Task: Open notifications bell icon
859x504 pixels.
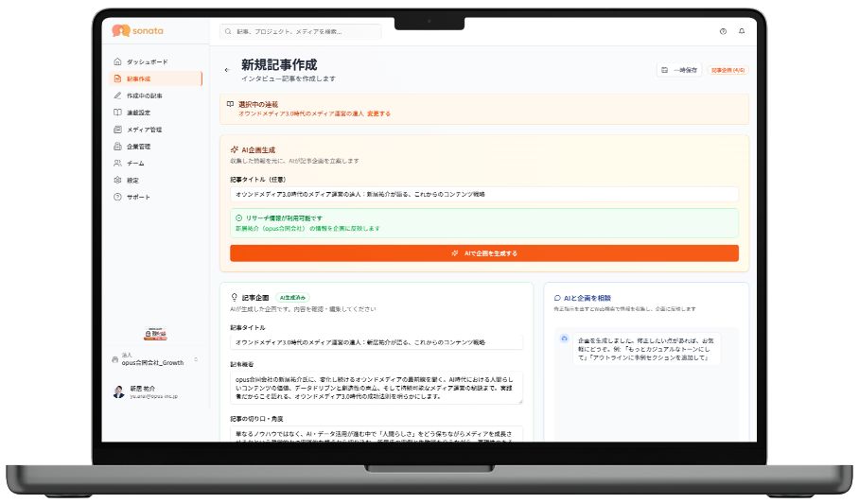Action: [x=742, y=31]
